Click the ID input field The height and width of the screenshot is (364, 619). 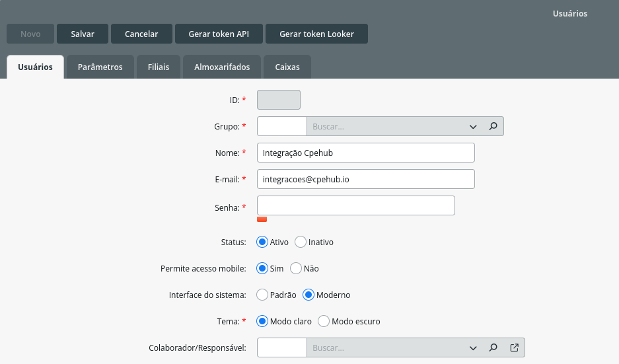(x=279, y=100)
